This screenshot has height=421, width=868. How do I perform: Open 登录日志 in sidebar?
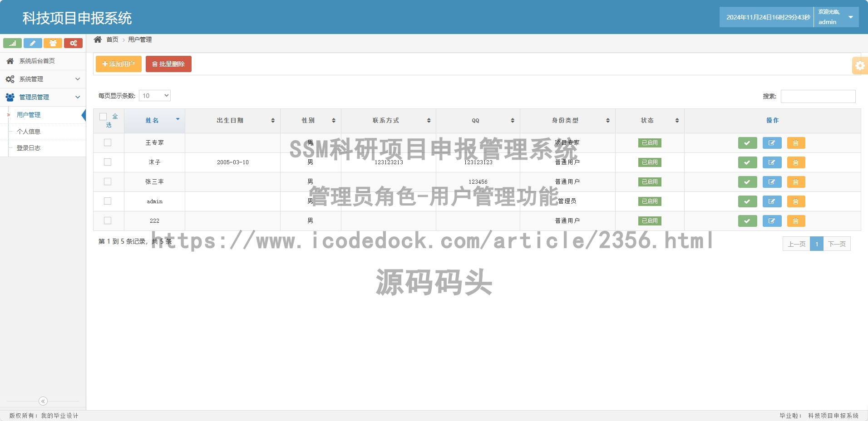(x=29, y=148)
